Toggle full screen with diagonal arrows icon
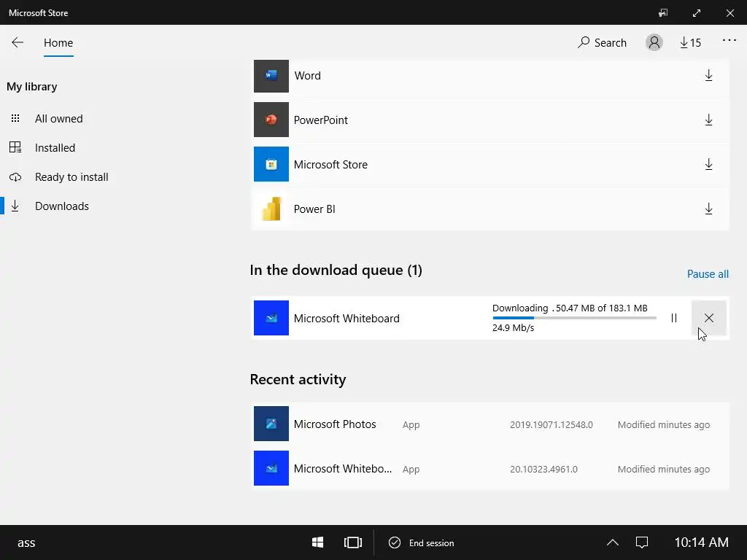This screenshot has width=747, height=560. (697, 13)
